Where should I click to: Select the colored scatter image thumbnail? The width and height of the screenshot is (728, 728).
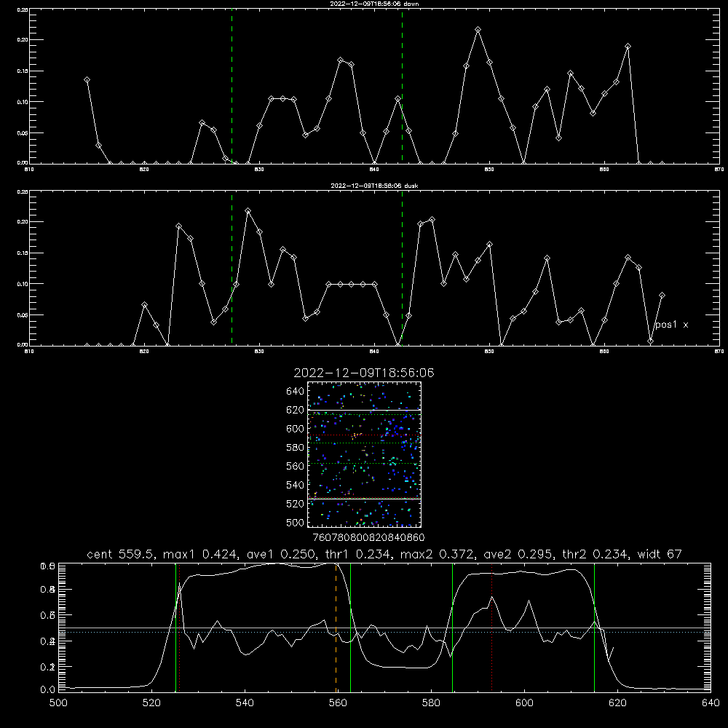pyautogui.click(x=364, y=454)
